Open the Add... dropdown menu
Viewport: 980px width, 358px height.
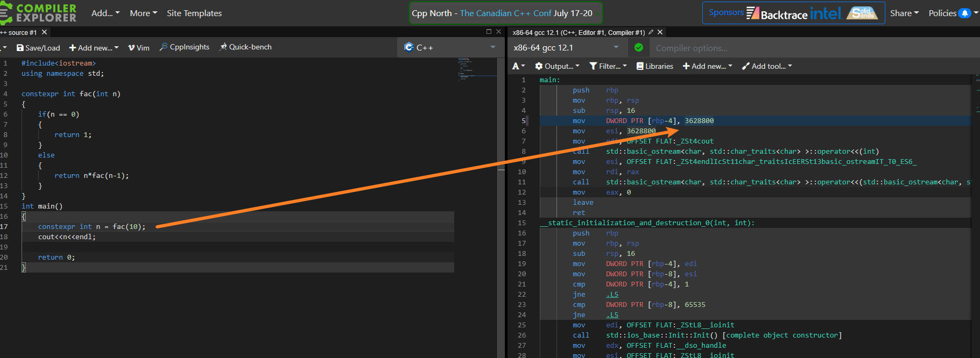(105, 13)
